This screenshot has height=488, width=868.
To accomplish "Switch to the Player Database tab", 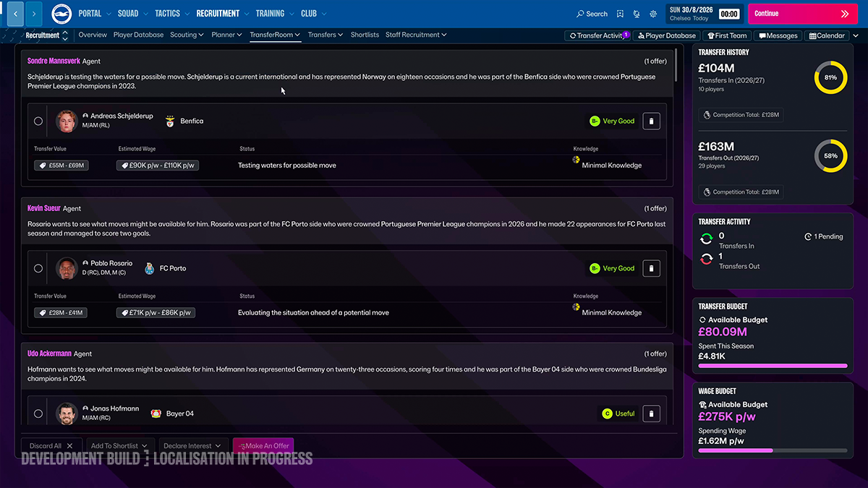I will [x=138, y=35].
